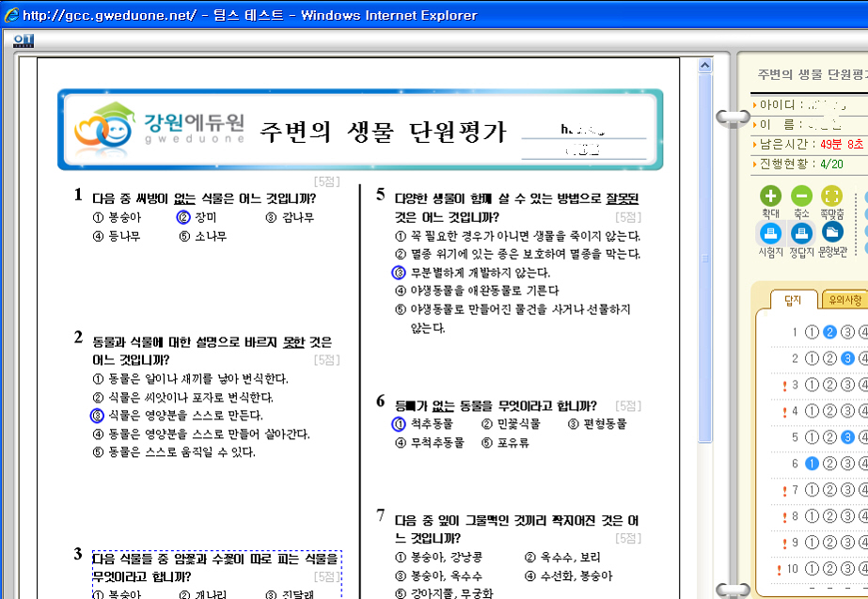Screen dimensions: 868x599
Task: Choose option ④ 무척추동물 in question 6
Action: coord(430,443)
